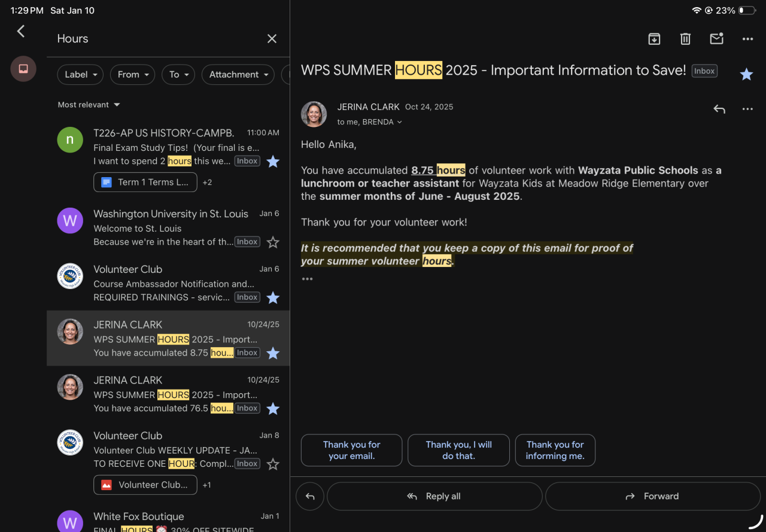Open 'Term 1 Terms L...' document attachment
766x532 pixels.
(145, 182)
